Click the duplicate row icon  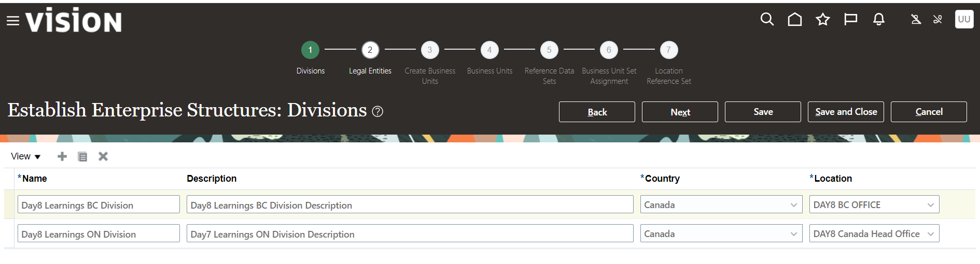[x=82, y=156]
